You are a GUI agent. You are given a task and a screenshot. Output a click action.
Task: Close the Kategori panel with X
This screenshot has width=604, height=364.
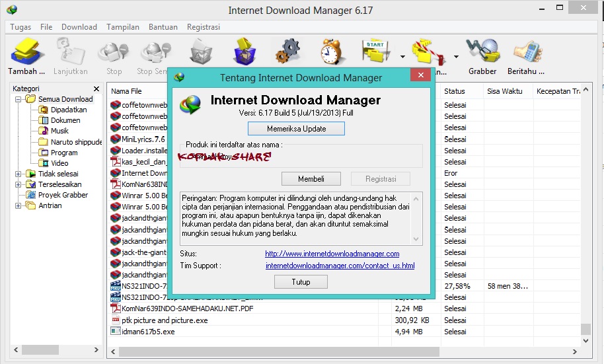[x=96, y=89]
